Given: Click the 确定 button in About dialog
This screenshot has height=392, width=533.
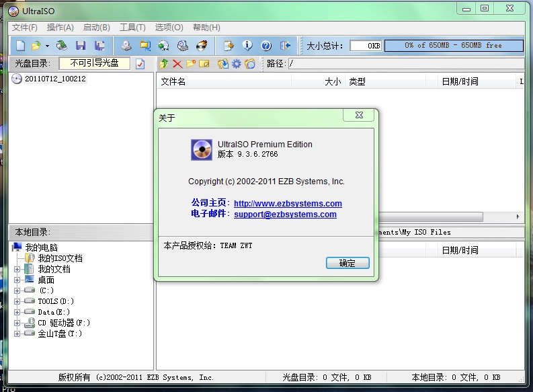Looking at the screenshot, I should (x=347, y=263).
